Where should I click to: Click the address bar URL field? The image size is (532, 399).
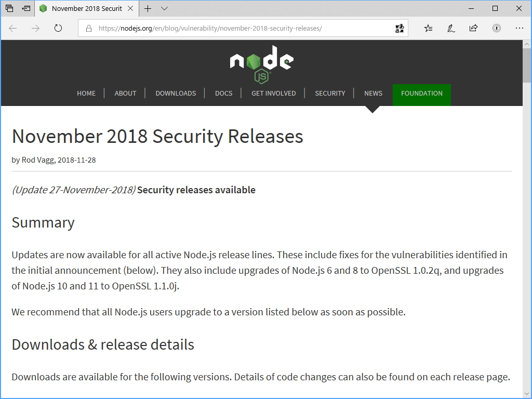pos(234,28)
